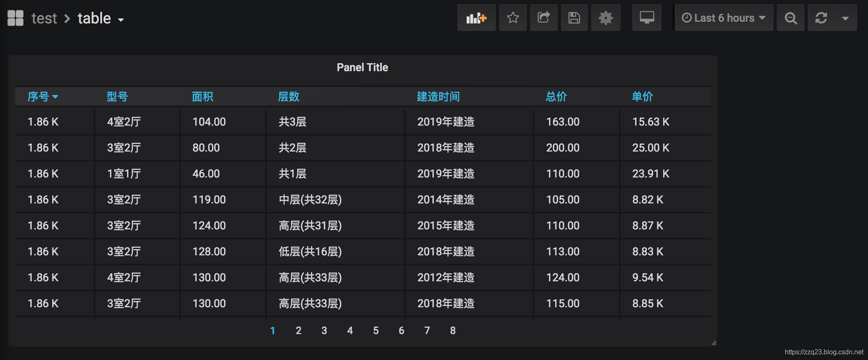Go to the test folder link
This screenshot has width=868, height=360.
click(x=44, y=18)
